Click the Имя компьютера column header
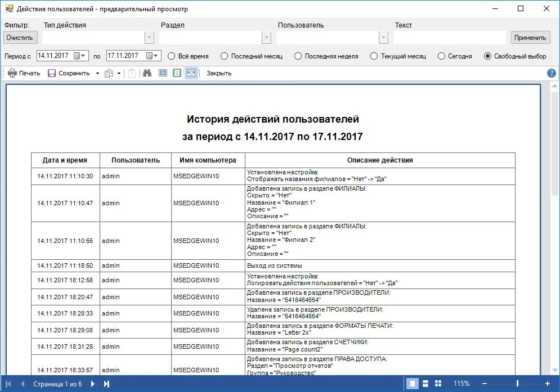Viewport: 560px width, 392px height. coord(208,160)
